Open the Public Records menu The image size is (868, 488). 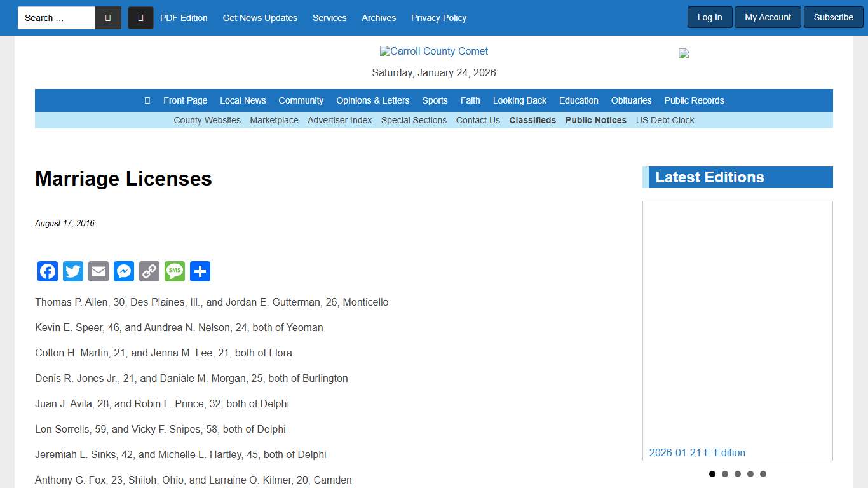coord(694,100)
